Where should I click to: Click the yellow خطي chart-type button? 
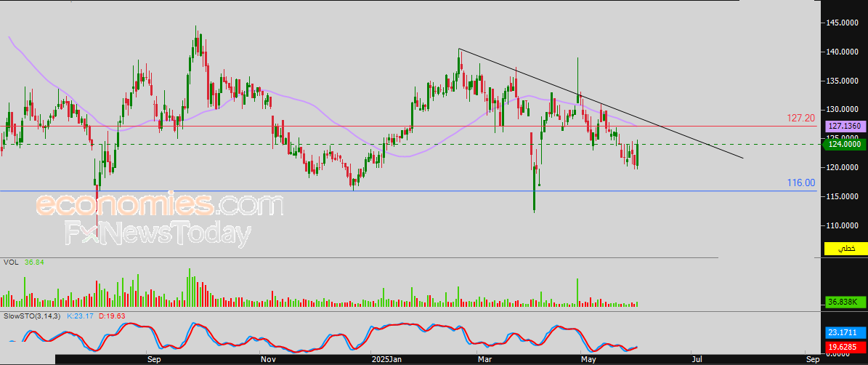pos(846,249)
